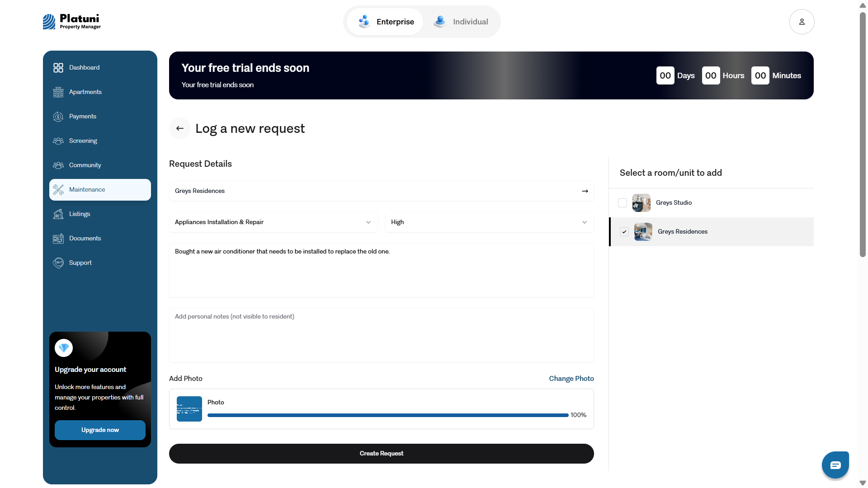Open Apartments from the sidebar
Image resolution: width=868 pixels, height=488 pixels.
(x=100, y=92)
